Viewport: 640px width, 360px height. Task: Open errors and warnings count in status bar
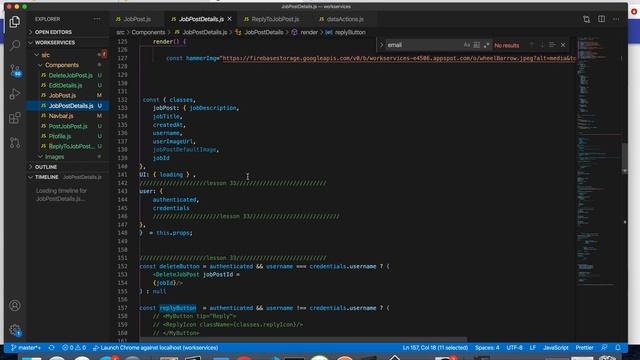pos(74,348)
